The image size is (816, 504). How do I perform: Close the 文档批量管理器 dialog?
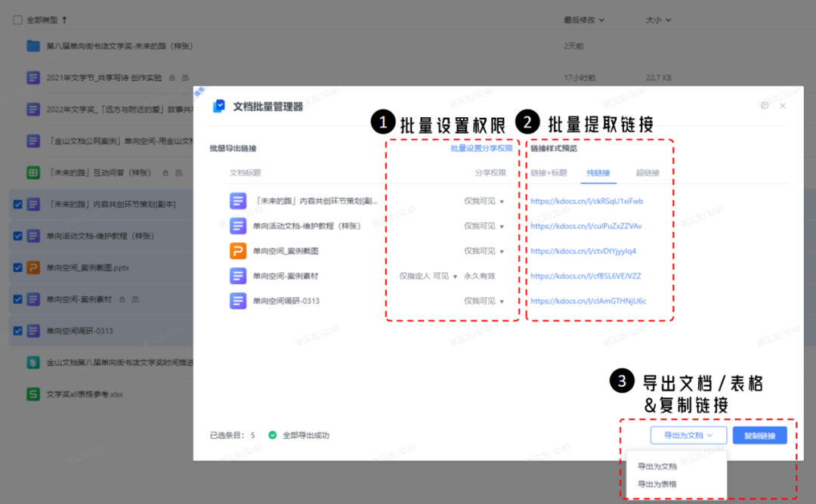tap(783, 106)
